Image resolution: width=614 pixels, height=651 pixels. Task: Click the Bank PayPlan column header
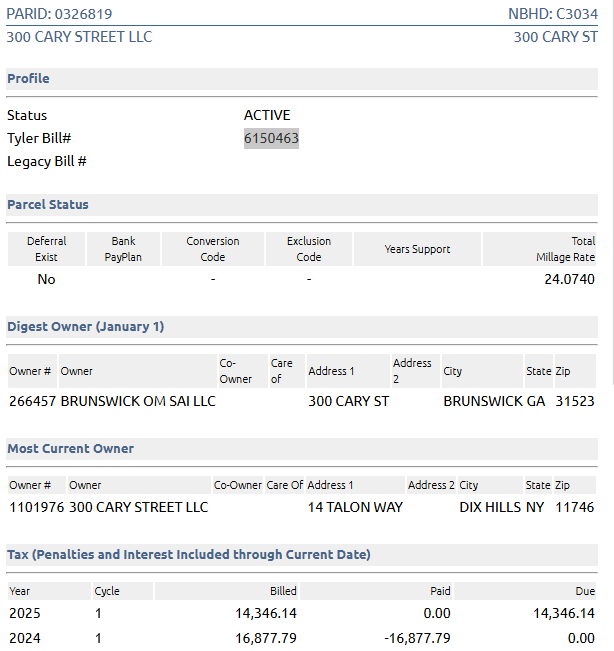[x=123, y=249]
